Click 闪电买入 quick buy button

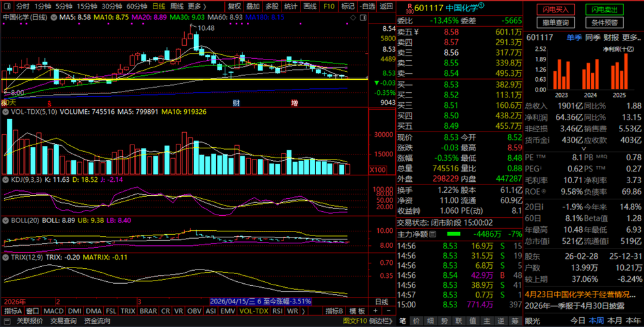tap(556, 9)
